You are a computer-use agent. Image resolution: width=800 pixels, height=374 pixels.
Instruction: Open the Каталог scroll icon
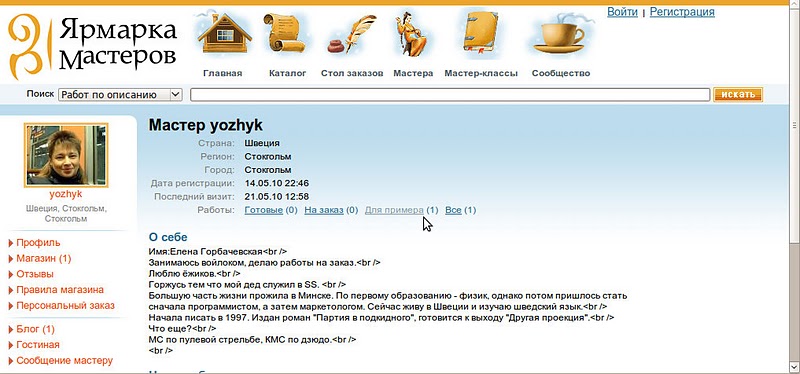(284, 33)
